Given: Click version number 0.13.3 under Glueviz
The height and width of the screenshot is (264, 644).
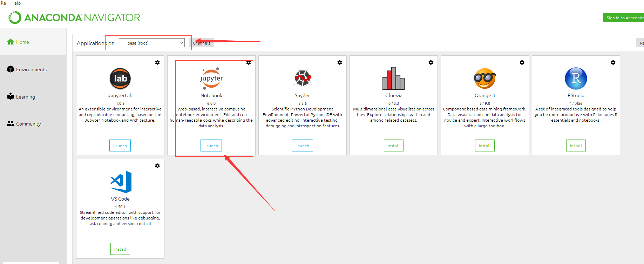Looking at the screenshot, I should [394, 103].
